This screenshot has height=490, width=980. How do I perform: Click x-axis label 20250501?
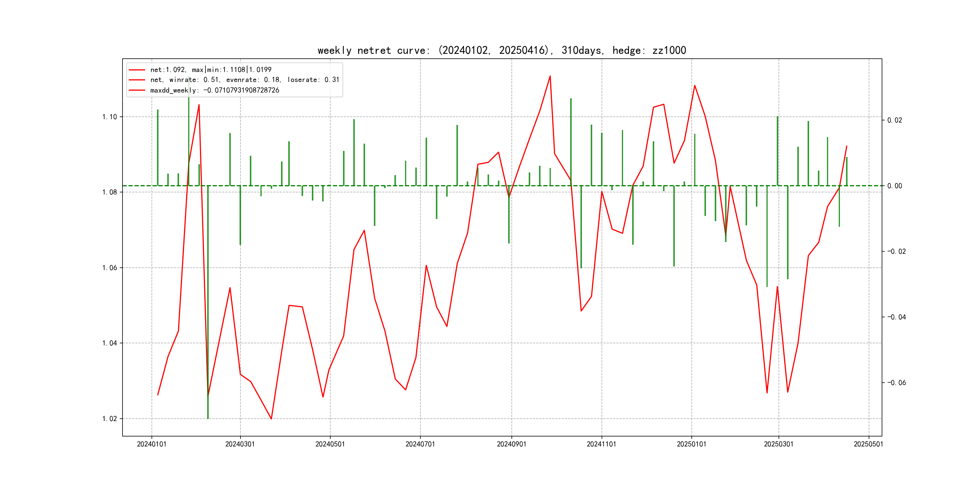point(868,444)
